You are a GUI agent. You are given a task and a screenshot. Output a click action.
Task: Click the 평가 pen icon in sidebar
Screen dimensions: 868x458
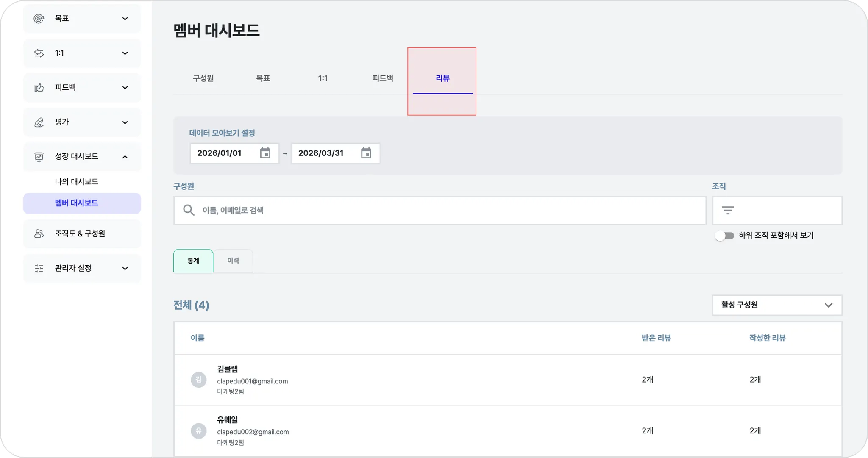[39, 122]
